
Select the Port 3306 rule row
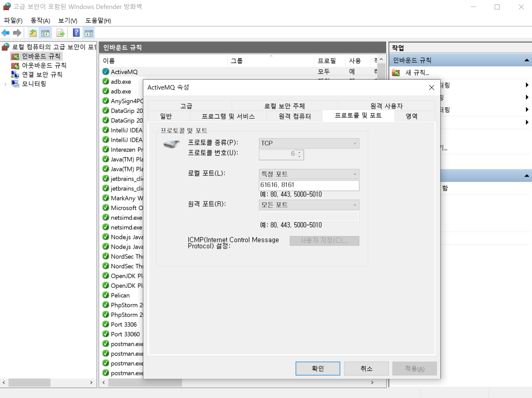click(x=124, y=324)
